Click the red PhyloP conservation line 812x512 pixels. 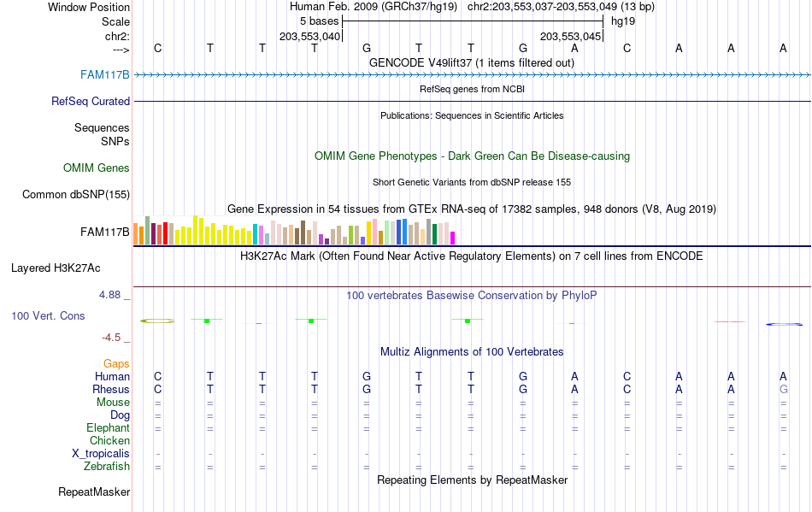pyautogui.click(x=730, y=321)
